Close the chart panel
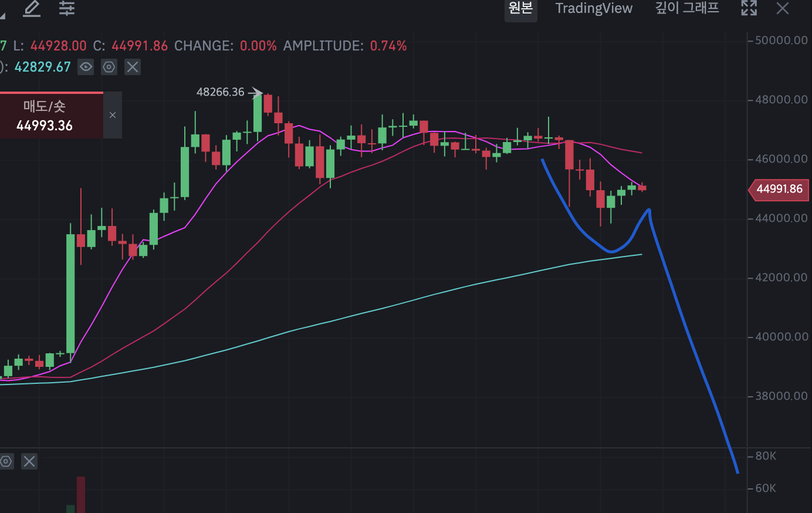 [783, 8]
